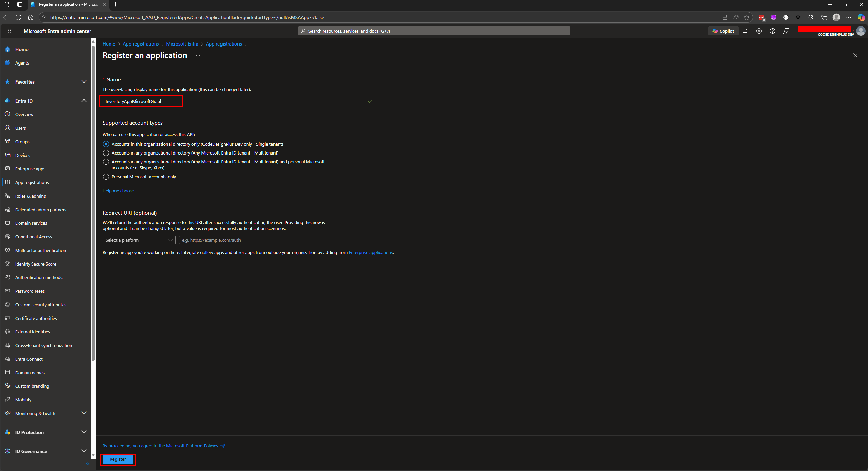Click the Conditional Access icon
The width and height of the screenshot is (868, 471).
[7, 237]
